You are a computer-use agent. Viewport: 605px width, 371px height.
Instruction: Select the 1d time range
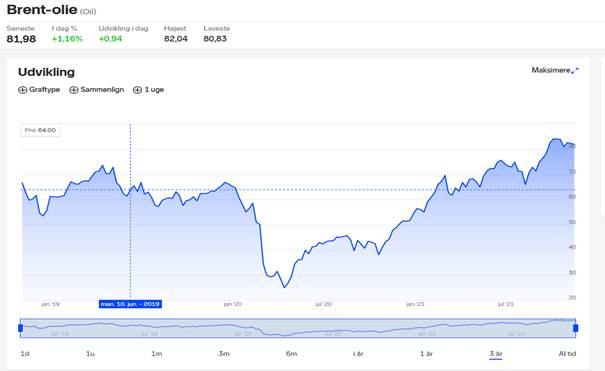[x=25, y=354]
